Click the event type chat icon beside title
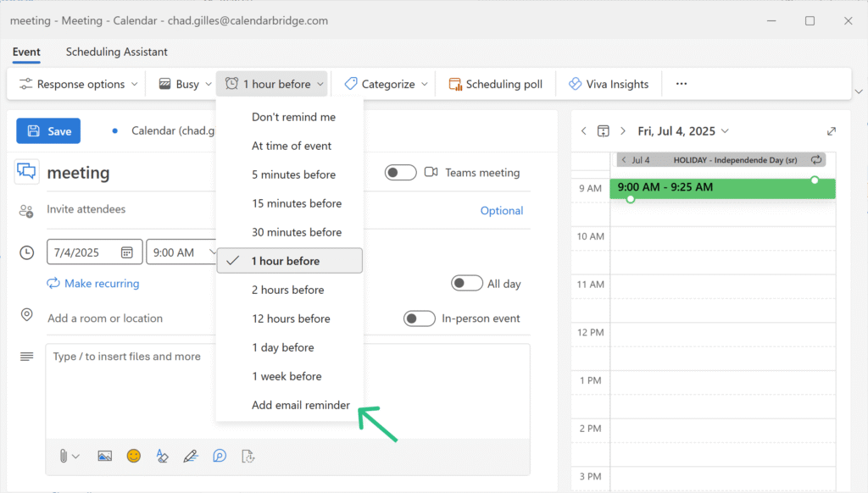Screen dimensions: 868x493 26,172
